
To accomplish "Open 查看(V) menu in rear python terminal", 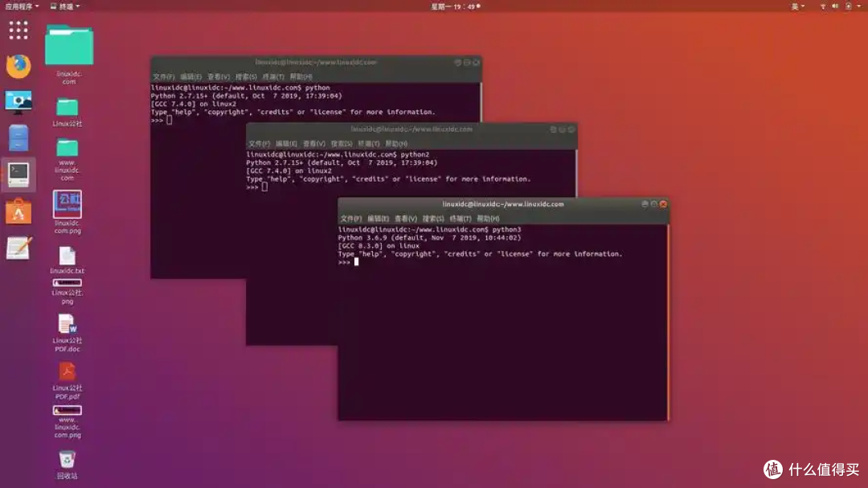I will click(218, 76).
